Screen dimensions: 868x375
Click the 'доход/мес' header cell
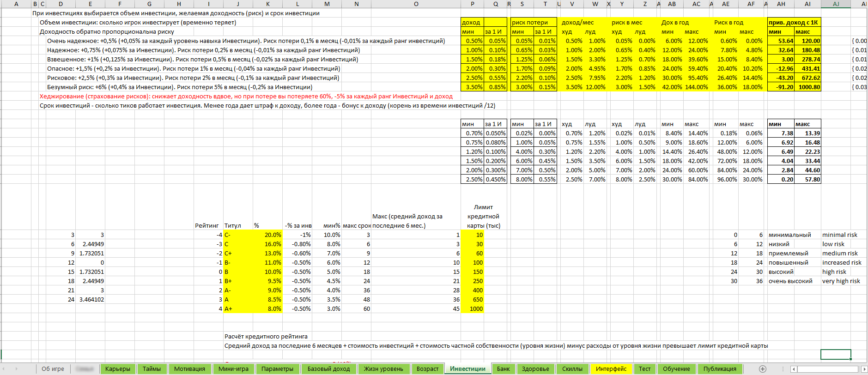(x=578, y=22)
